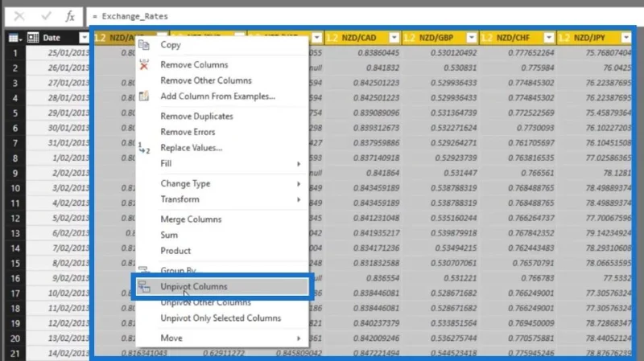Click NZD/GBP cell 0.539879918
Image resolution: width=644 pixels, height=361 pixels.
tap(454, 233)
